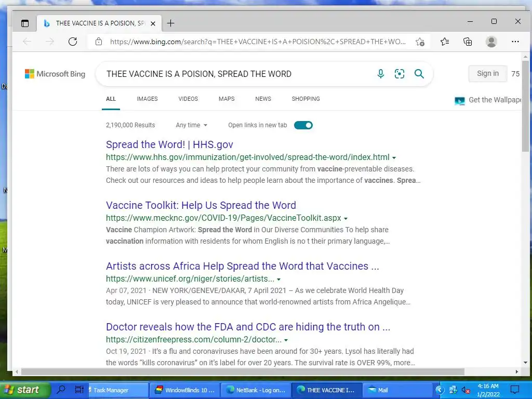The height and width of the screenshot is (399, 532).
Task: Open Doctor reveals how the FDA result
Action: pyautogui.click(x=248, y=327)
